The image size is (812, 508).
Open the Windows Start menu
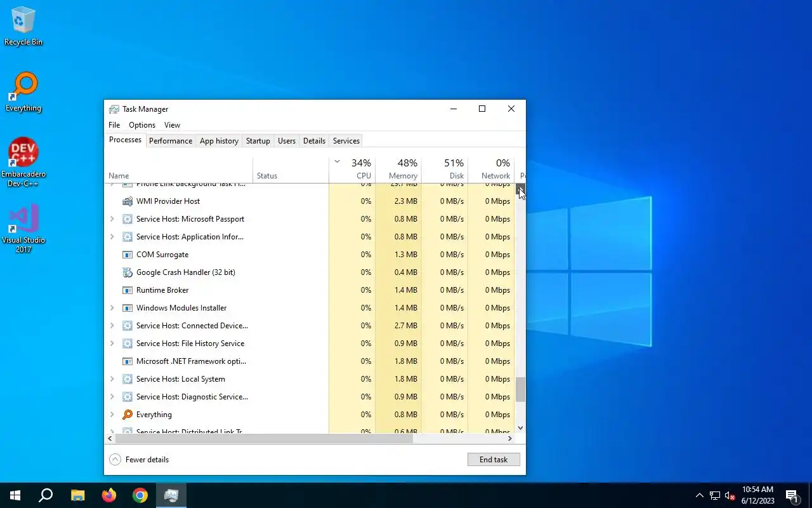point(15,495)
